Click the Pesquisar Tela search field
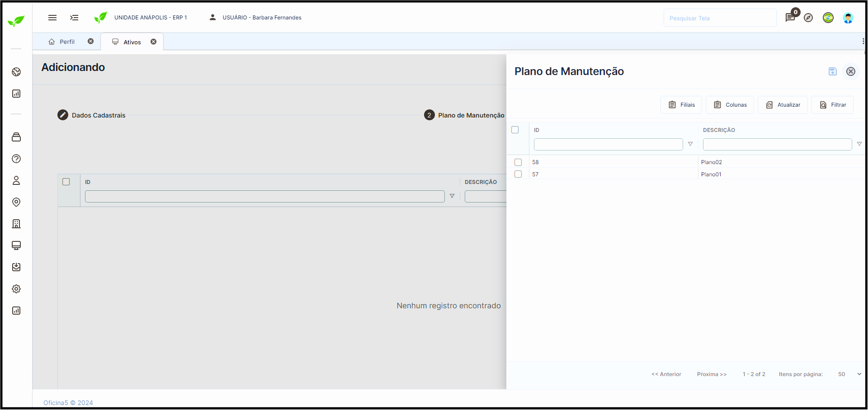 click(719, 18)
